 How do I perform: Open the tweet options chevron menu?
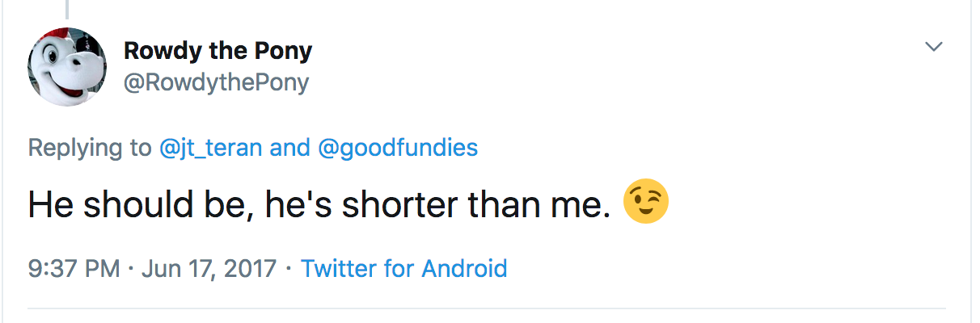click(x=934, y=48)
